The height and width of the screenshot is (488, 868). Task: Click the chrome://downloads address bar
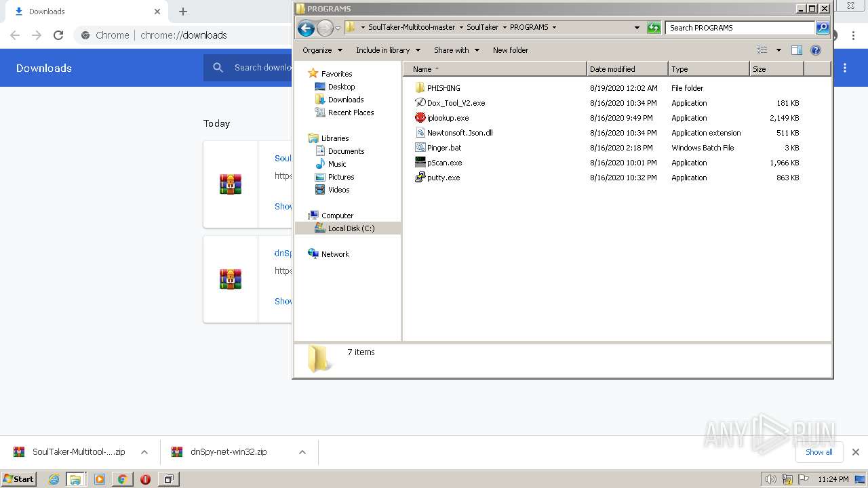pyautogui.click(x=183, y=35)
